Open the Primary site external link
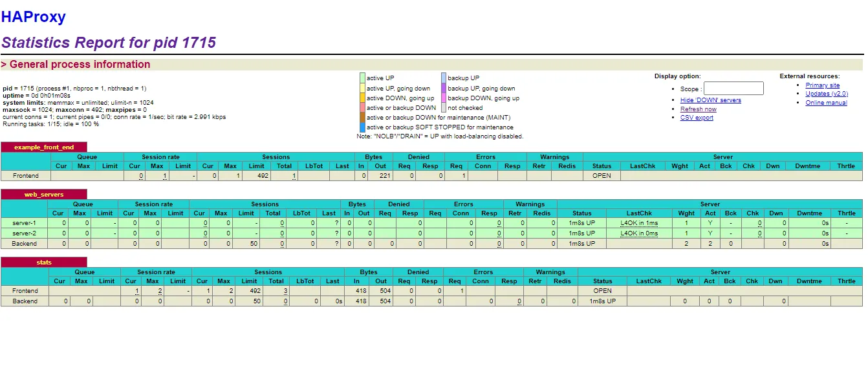The image size is (868, 377). (x=822, y=85)
